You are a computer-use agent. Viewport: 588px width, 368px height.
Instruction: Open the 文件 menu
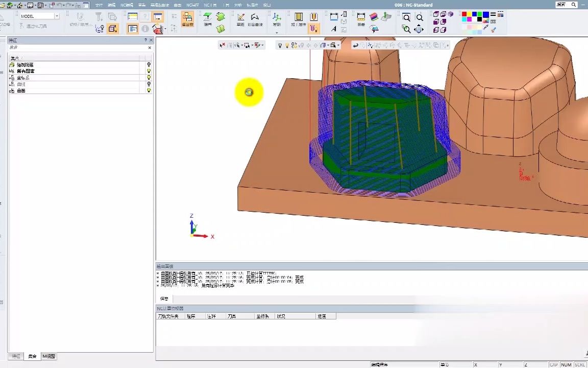[99, 5]
